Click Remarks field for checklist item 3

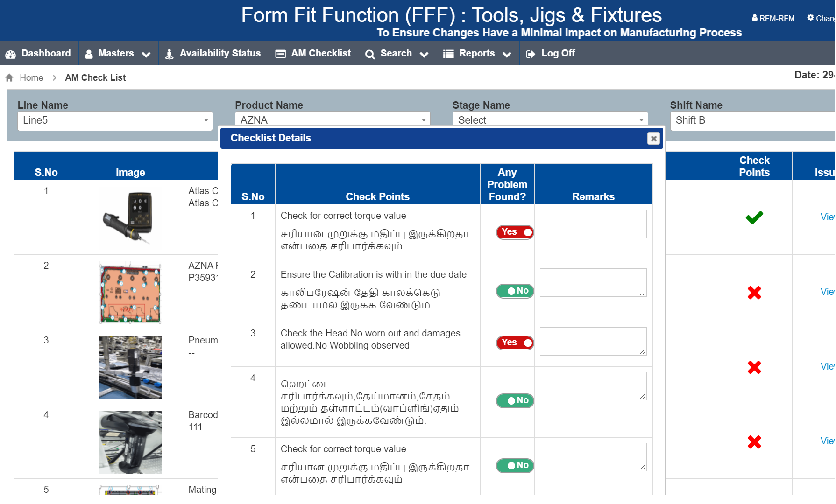(x=593, y=341)
